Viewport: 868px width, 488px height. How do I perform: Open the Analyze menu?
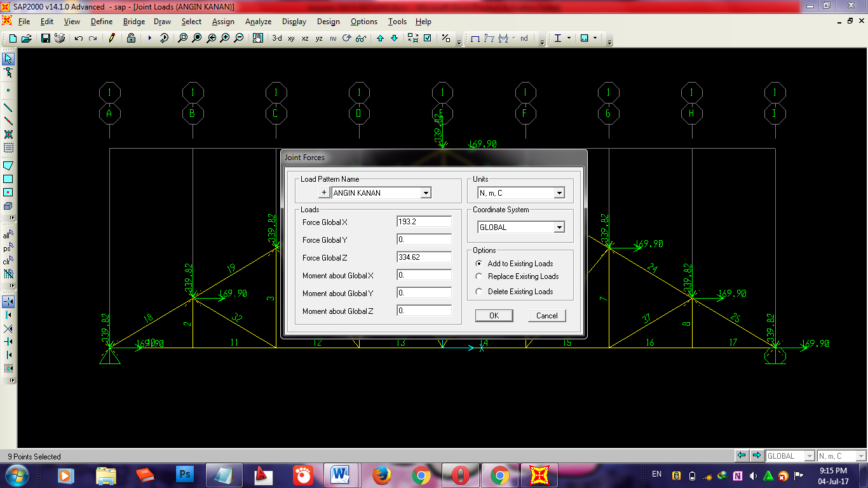pyautogui.click(x=259, y=22)
